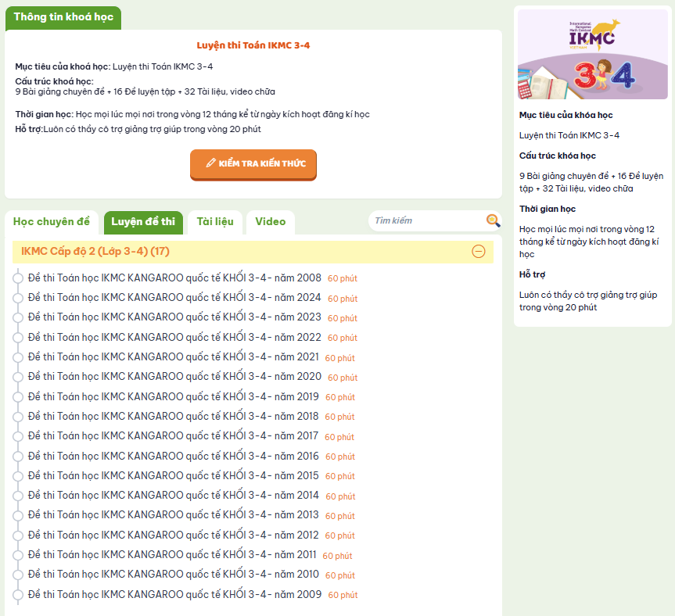Open the IKMC KANGAROO năm 2022 exam

click(174, 337)
